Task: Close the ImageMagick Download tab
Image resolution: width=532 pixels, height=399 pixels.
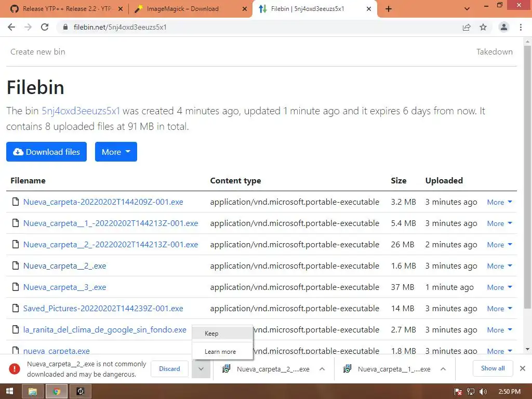Action: (x=245, y=9)
